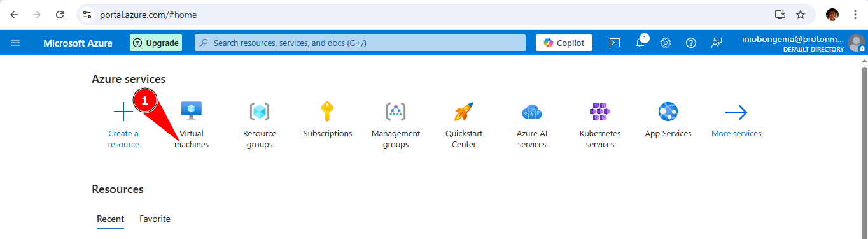Image resolution: width=868 pixels, height=239 pixels.
Task: Open the feedback icon in header
Action: click(717, 43)
